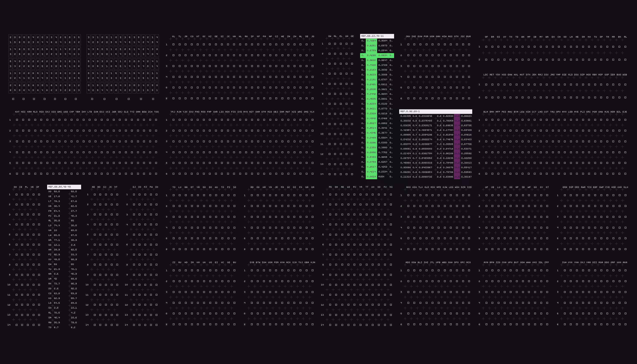Select the YBM checkbox in row 4

pos(78,152)
